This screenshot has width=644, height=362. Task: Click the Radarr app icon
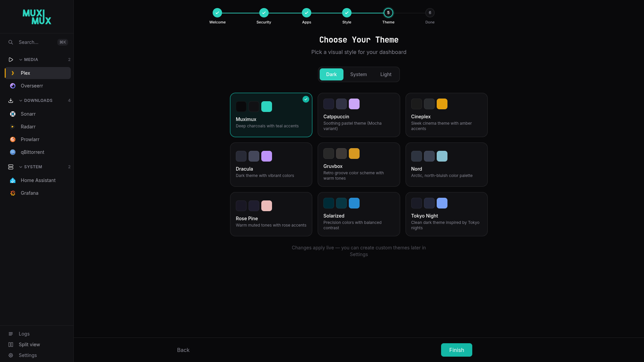click(13, 127)
